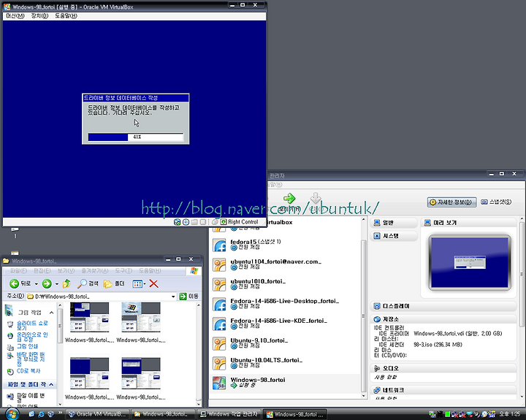
Task: Collapse the 그림 작업 task pane section
Action: click(51, 313)
